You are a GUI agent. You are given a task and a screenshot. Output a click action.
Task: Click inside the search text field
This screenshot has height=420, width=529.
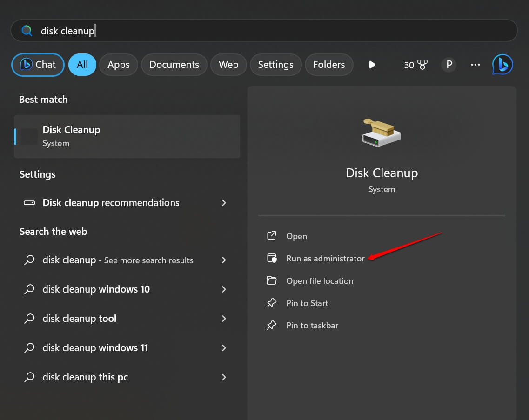(x=279, y=31)
